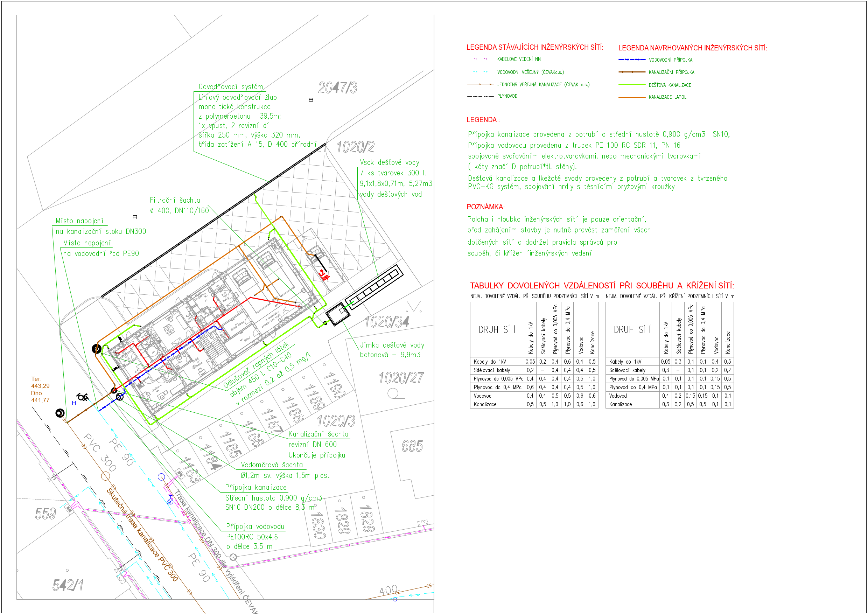Click the small rectangle symbol below parcel 2047/3

(x=311, y=100)
